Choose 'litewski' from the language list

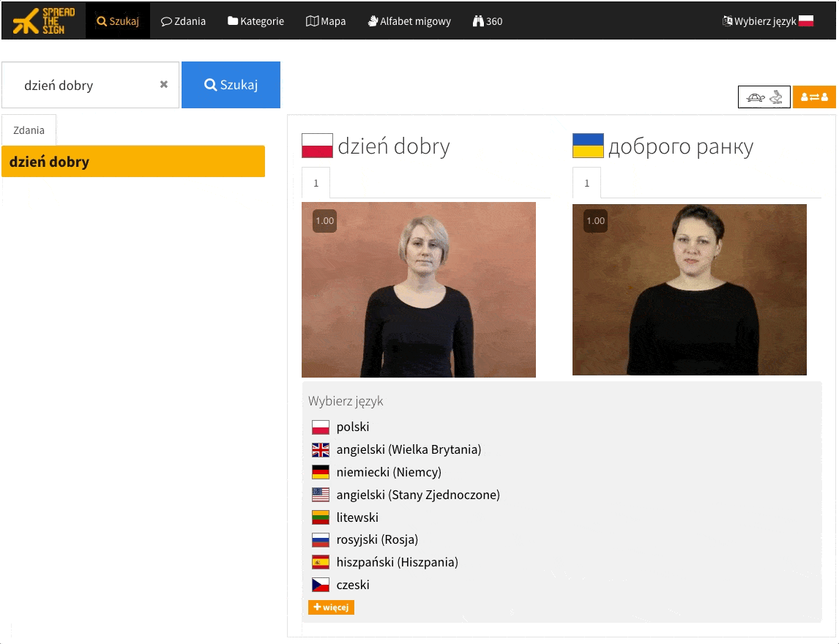tap(357, 518)
